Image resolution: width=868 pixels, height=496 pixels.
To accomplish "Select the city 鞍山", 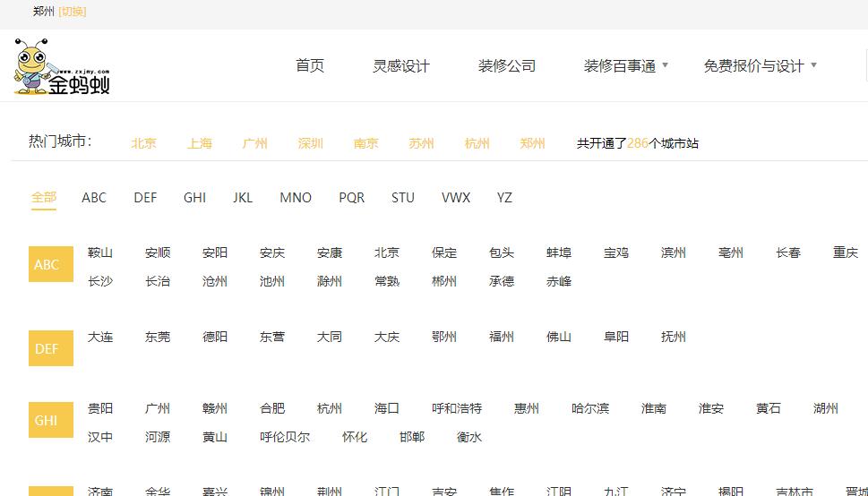I will [x=100, y=252].
